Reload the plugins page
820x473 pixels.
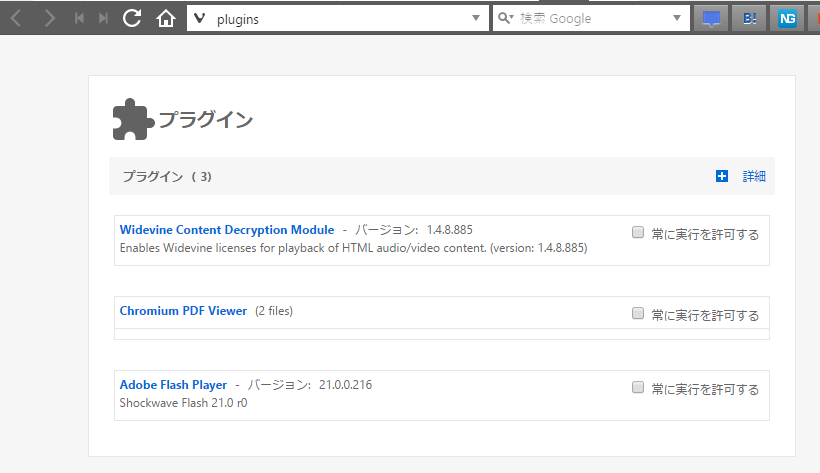pyautogui.click(x=132, y=19)
